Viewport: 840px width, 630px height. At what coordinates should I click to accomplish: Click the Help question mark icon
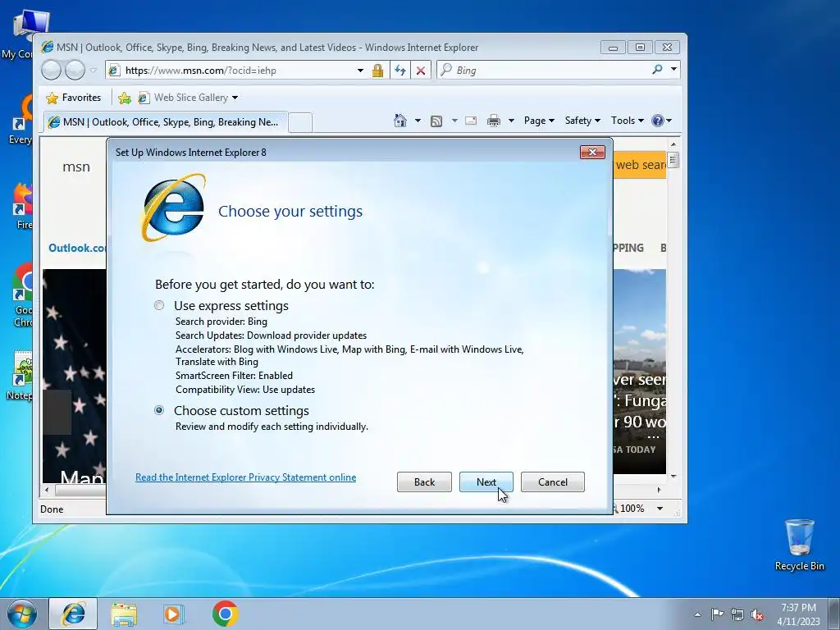pyautogui.click(x=658, y=121)
